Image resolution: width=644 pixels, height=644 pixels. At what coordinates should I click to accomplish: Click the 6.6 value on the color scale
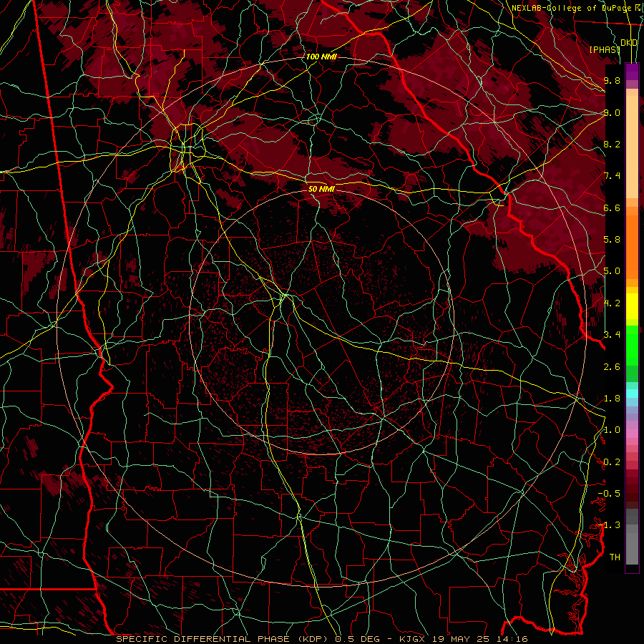612,208
